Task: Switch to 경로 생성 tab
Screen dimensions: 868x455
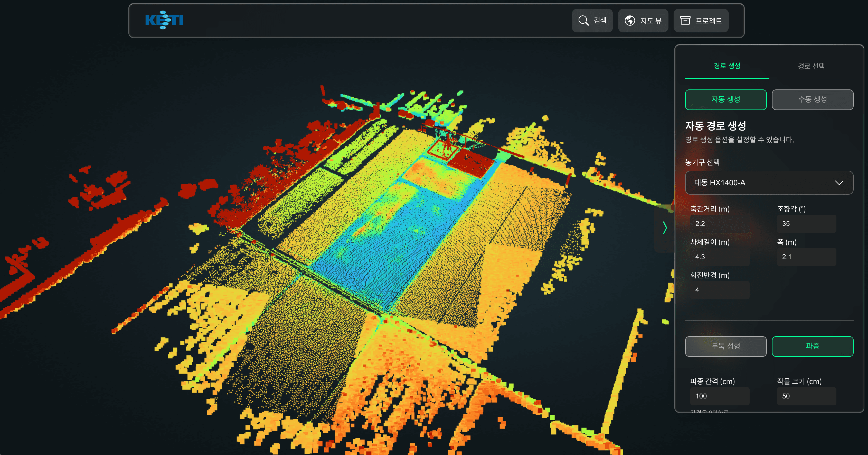Action: click(x=727, y=66)
